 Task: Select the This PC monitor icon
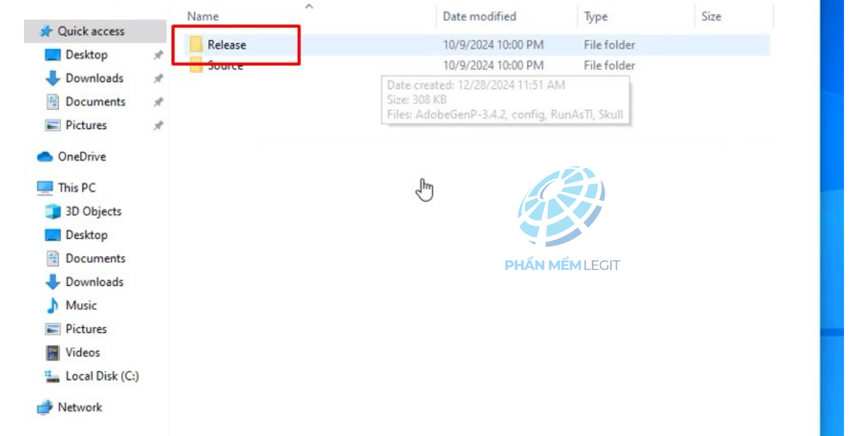(x=45, y=188)
